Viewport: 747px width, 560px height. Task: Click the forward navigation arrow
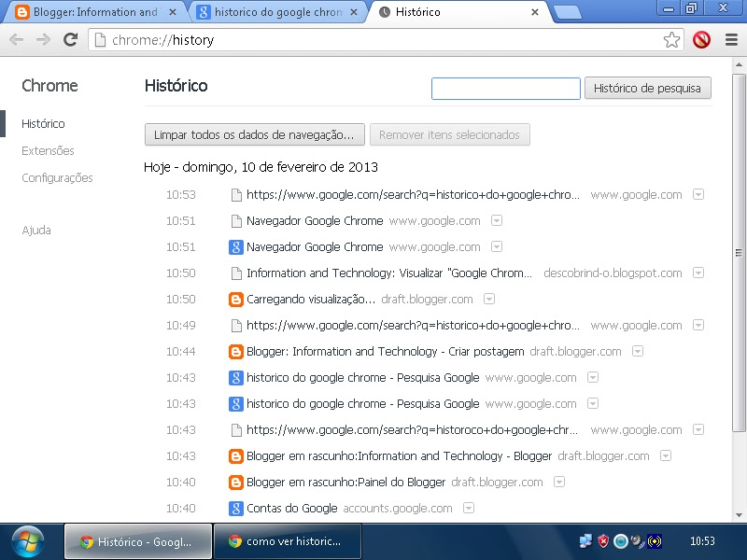point(43,39)
